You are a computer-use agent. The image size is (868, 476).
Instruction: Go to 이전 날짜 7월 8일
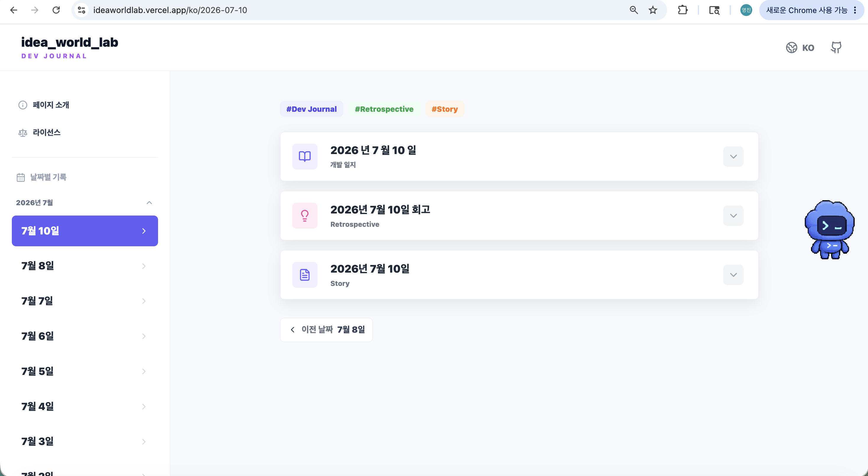click(326, 330)
